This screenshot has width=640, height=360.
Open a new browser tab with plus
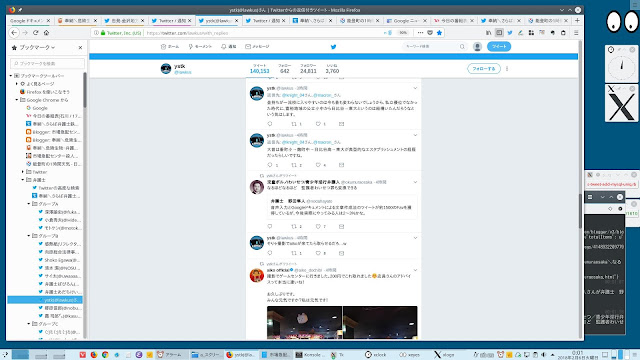[x=577, y=20]
